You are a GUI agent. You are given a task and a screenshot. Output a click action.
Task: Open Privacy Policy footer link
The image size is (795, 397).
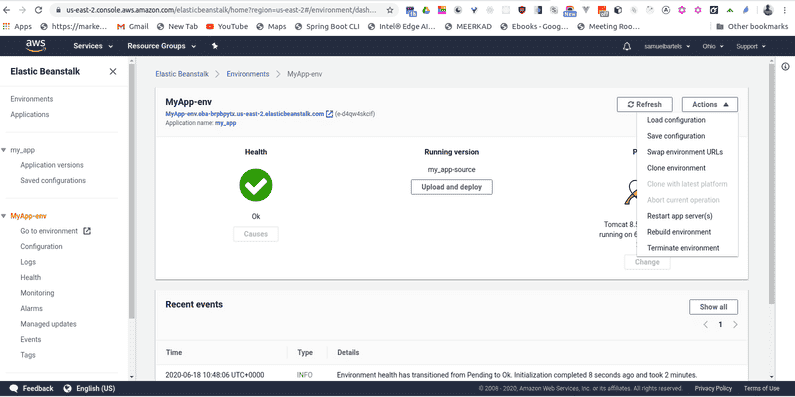click(x=713, y=388)
